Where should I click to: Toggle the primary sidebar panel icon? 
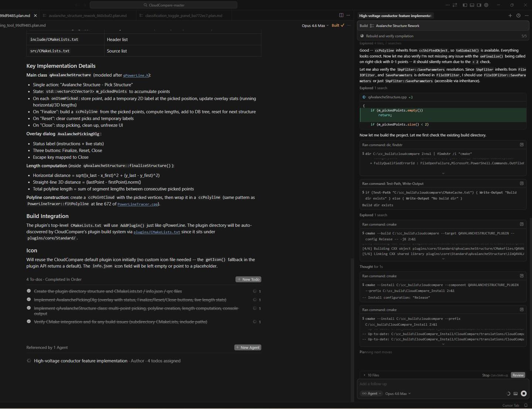[x=464, y=5]
